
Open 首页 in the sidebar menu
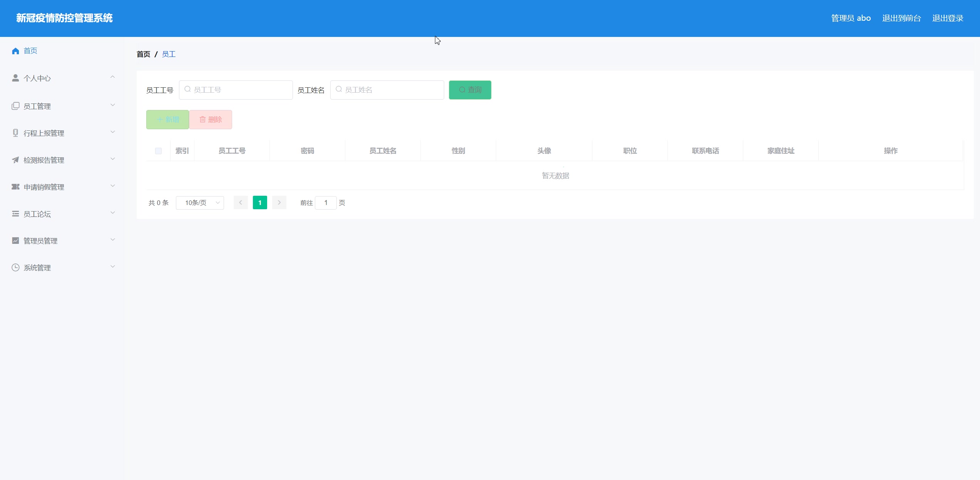[x=62, y=51]
